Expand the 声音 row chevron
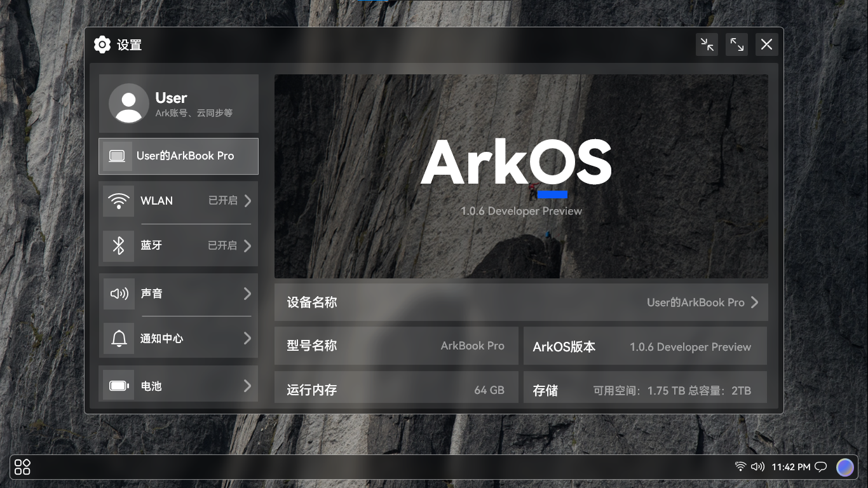The height and width of the screenshot is (488, 868). click(248, 294)
